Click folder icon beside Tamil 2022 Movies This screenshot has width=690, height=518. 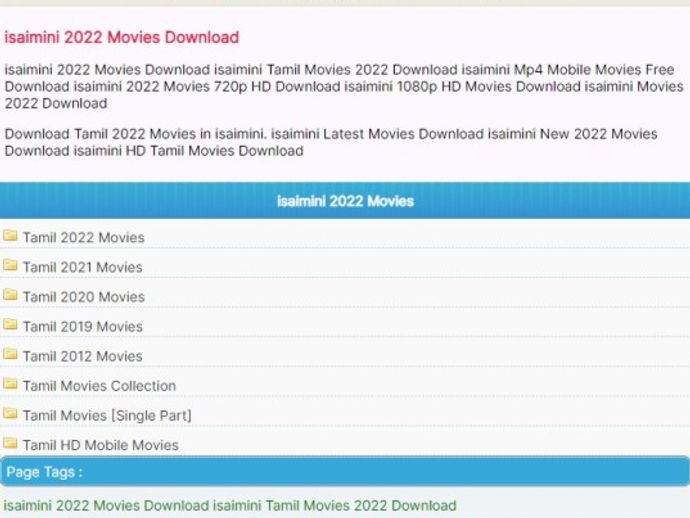click(x=10, y=236)
